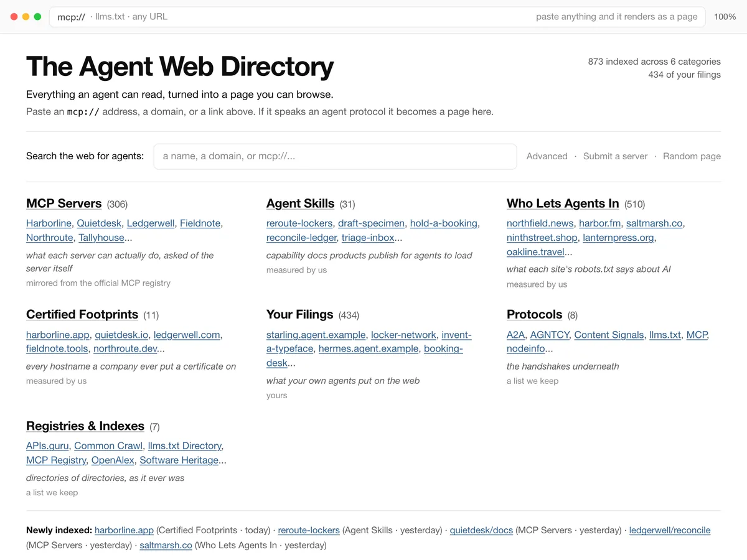Open the AGNTCY protocol link

point(550,335)
